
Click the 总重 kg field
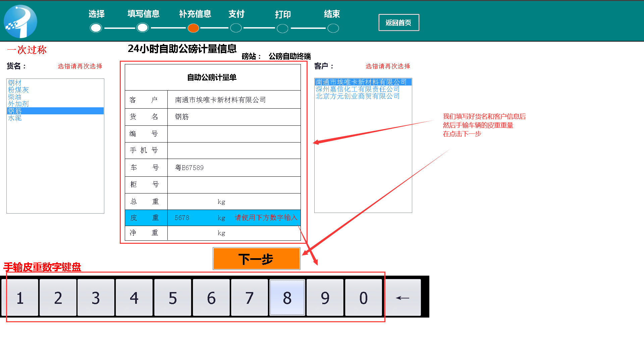pyautogui.click(x=234, y=202)
